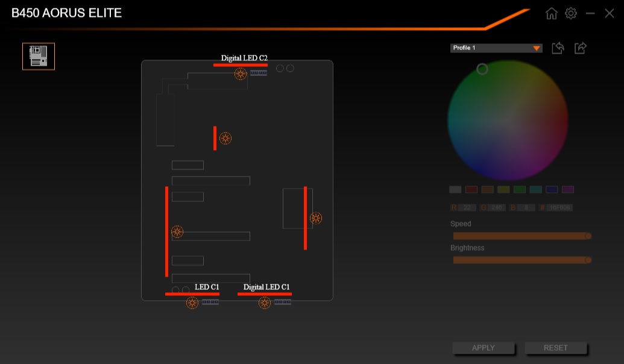Choose the blue color swatch
Viewport: 624px width, 364px height.
552,189
